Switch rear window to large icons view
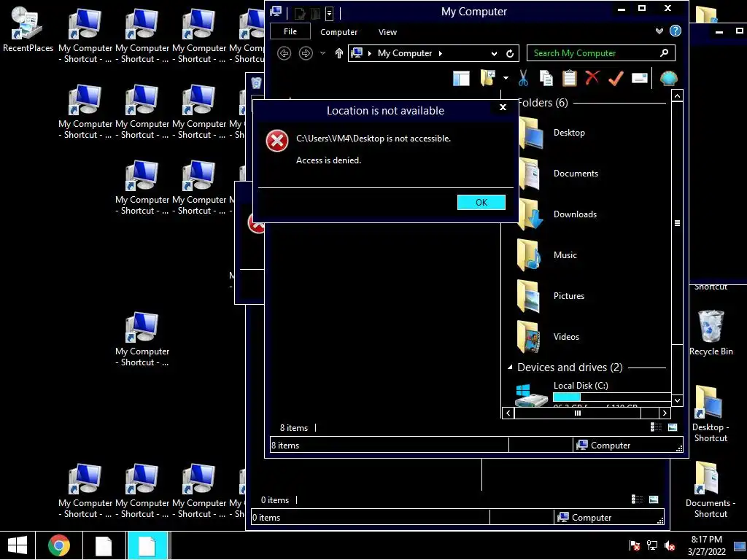The height and width of the screenshot is (560, 747). [x=654, y=499]
